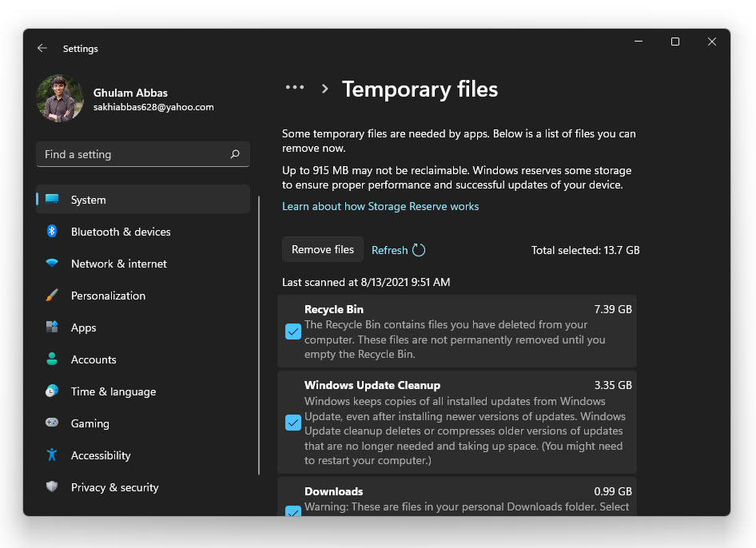Click the Downloads title
The image size is (756, 548).
pos(333,491)
